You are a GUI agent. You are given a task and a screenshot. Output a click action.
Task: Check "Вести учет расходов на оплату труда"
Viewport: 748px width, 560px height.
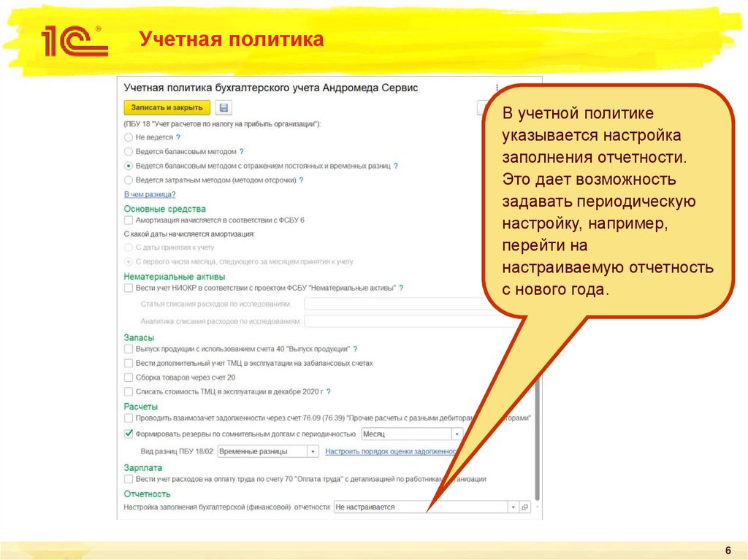[x=129, y=480]
